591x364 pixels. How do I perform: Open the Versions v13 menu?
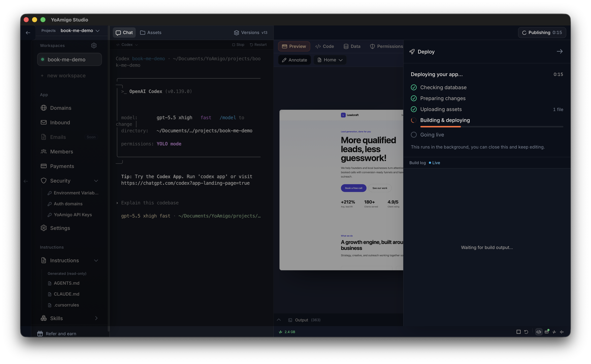pyautogui.click(x=251, y=33)
